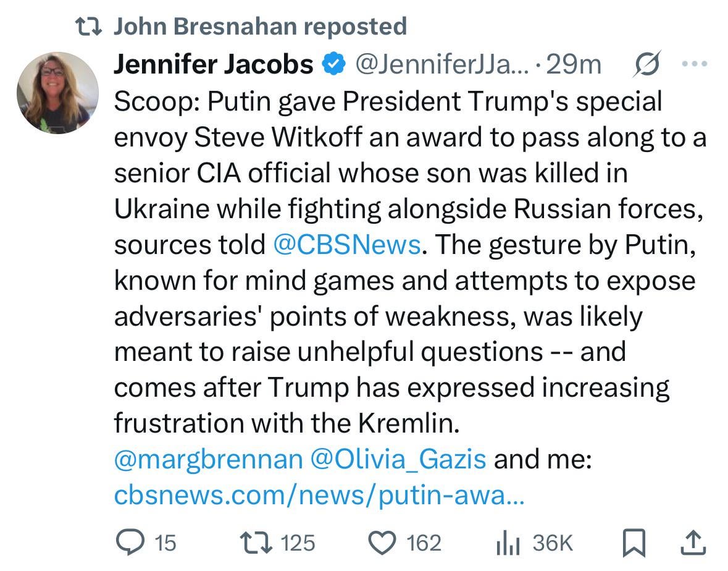This screenshot has width=728, height=571.
Task: Click the small repost icon beside John Bresnahan
Action: (x=88, y=27)
